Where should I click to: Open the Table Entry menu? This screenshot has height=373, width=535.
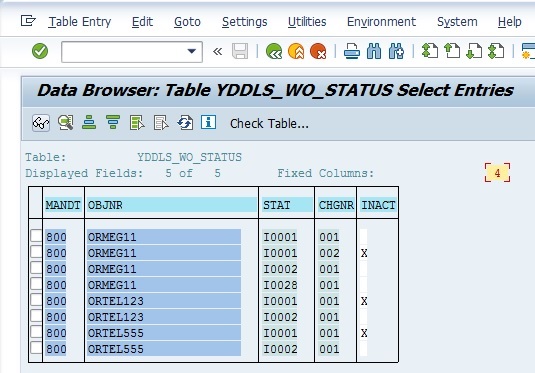coord(79,22)
